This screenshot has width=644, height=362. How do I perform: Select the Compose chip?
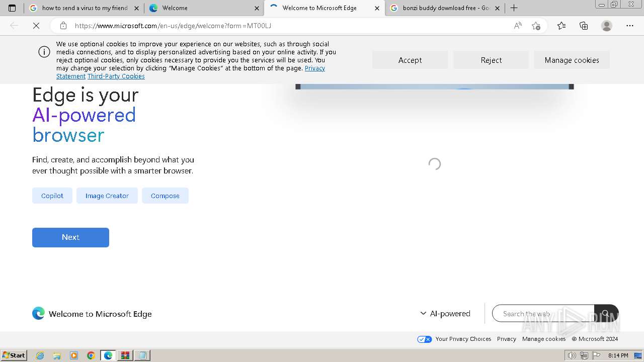[x=165, y=196]
